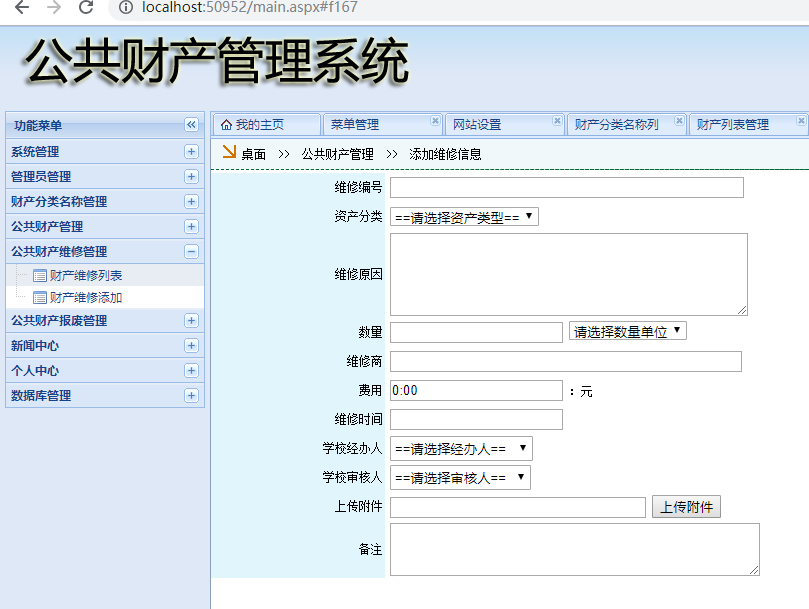The height and width of the screenshot is (609, 809).
Task: Click the list icon beside 财产维修添加
Action: (x=40, y=298)
